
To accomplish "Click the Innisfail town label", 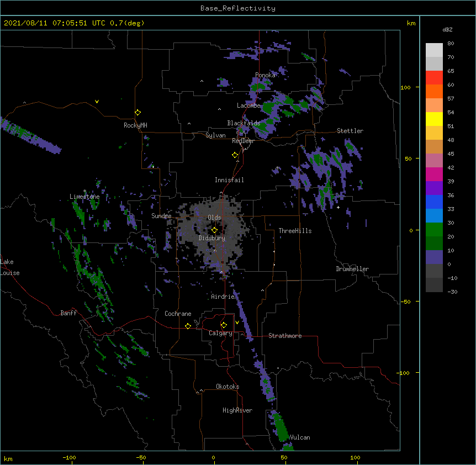I will (229, 180).
